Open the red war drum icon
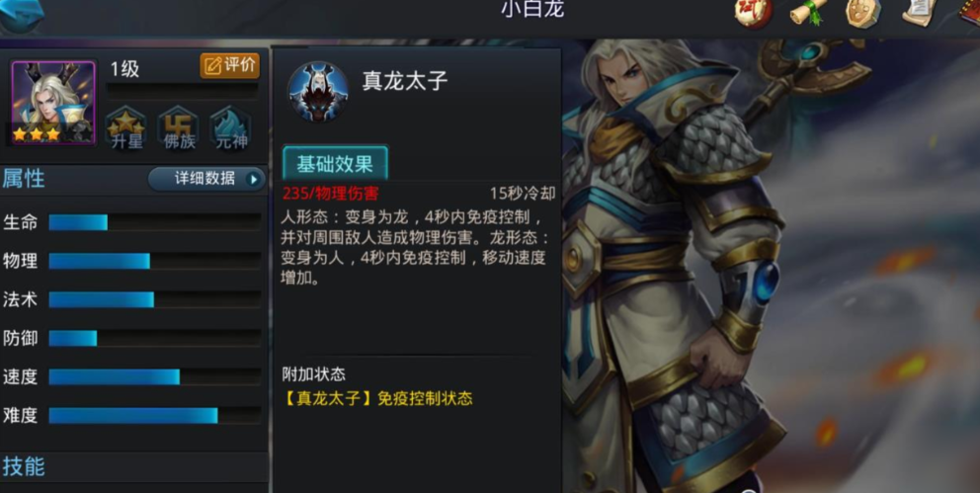The image size is (980, 493). [753, 13]
